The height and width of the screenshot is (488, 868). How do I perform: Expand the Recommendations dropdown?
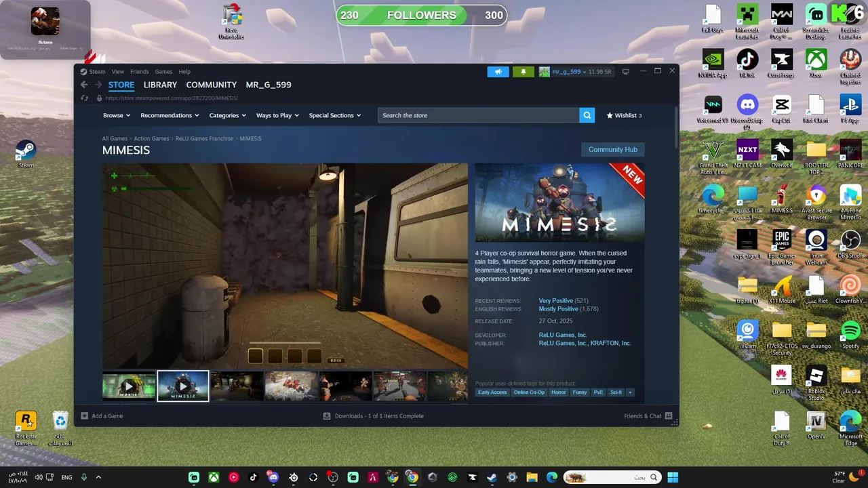(x=170, y=115)
